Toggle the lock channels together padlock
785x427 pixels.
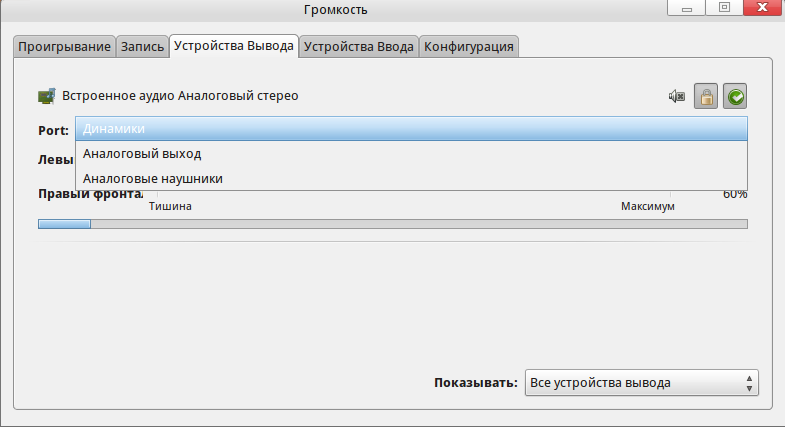point(706,97)
